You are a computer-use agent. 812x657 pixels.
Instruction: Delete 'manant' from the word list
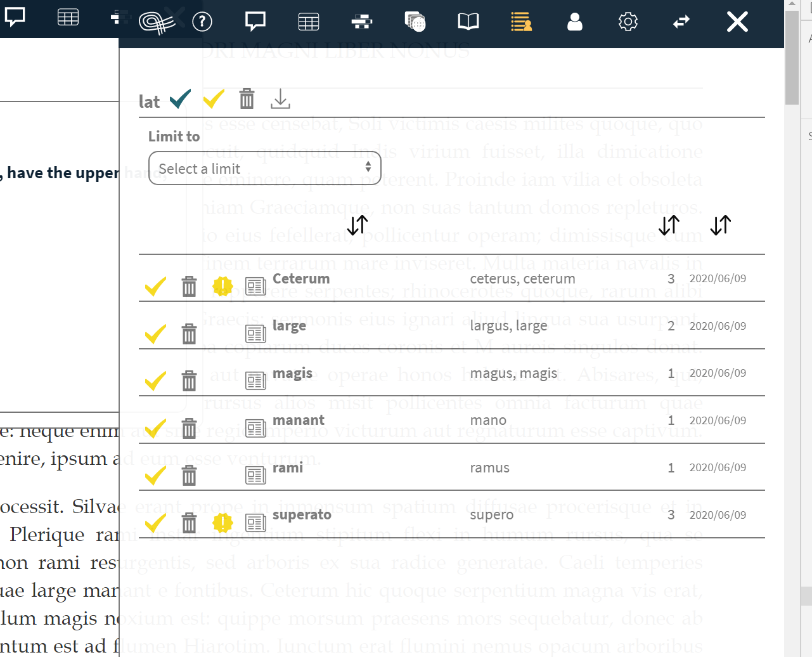click(189, 428)
